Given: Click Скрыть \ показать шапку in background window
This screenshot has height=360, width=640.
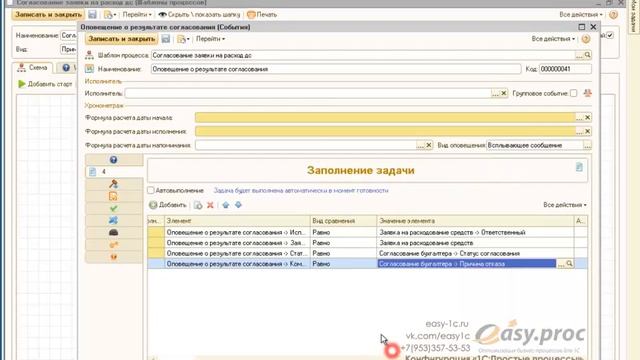Looking at the screenshot, I should (x=199, y=14).
